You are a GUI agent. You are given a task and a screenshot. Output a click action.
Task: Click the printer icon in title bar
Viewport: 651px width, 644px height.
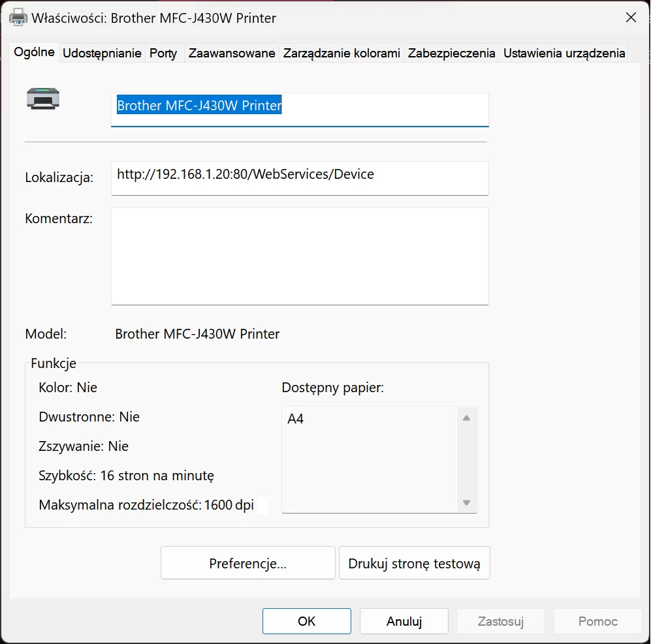click(18, 18)
